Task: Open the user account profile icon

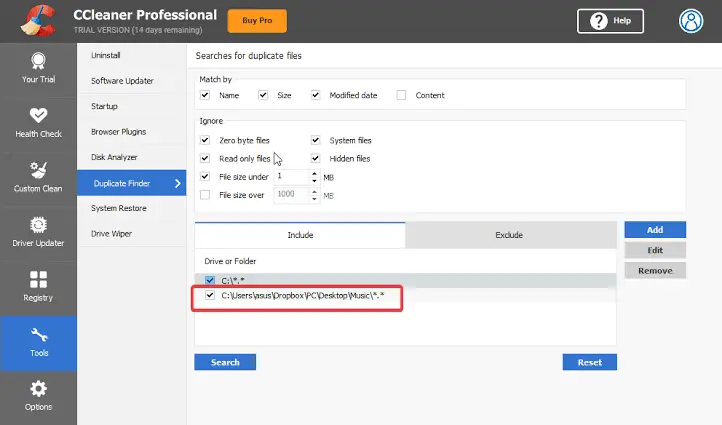Action: click(x=691, y=21)
